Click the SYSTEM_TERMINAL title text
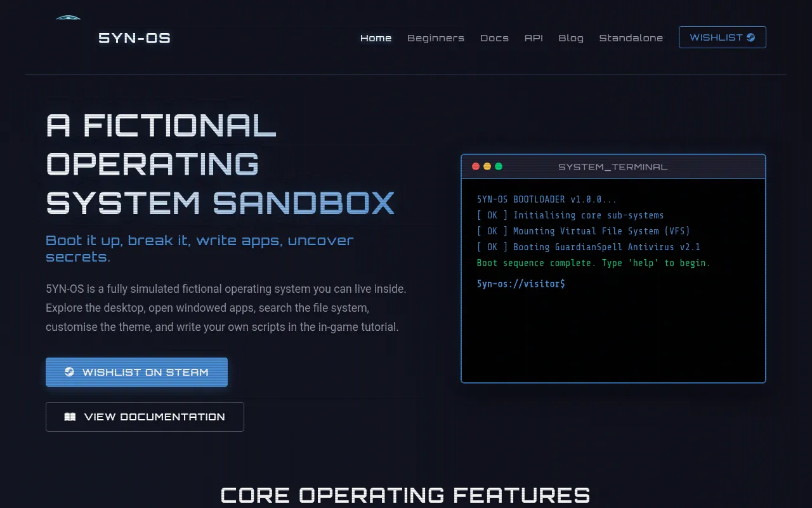 [613, 167]
